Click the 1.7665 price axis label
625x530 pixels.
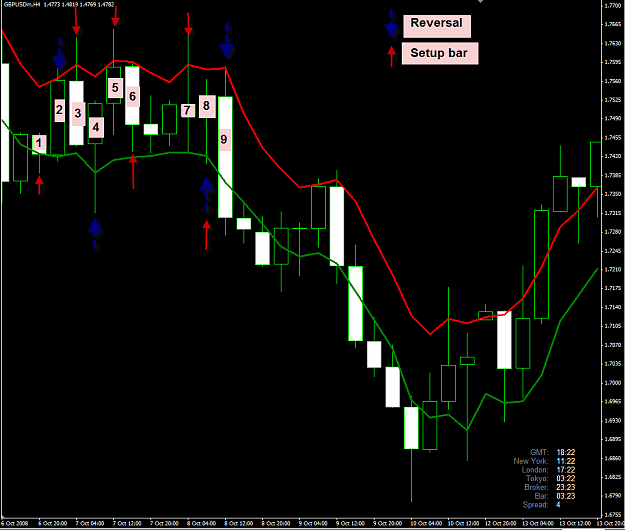[x=613, y=24]
